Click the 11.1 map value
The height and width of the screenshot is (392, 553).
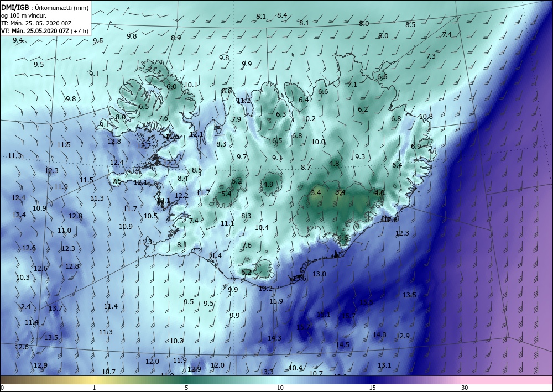coord(227,223)
